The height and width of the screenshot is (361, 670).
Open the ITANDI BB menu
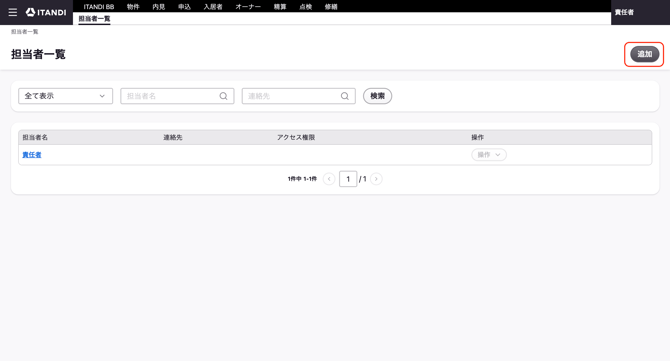pos(99,7)
